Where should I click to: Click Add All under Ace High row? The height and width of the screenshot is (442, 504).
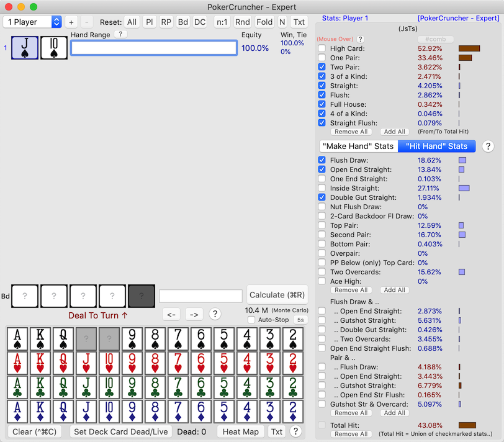pos(395,290)
